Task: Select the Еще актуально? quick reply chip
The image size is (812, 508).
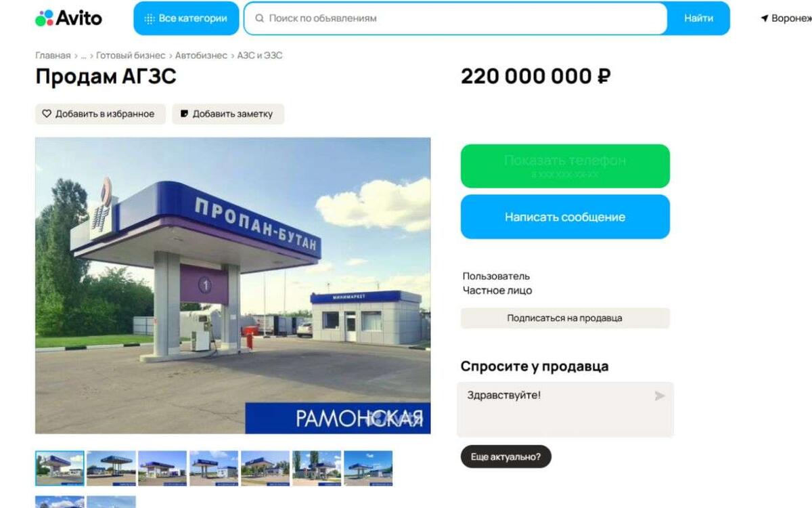Action: point(505,457)
